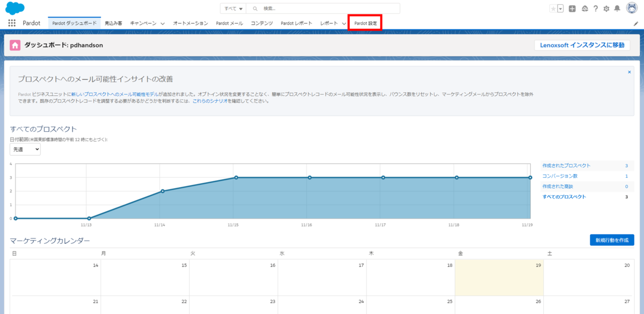
Task: Open the App Launcher grid icon
Action: [12, 24]
